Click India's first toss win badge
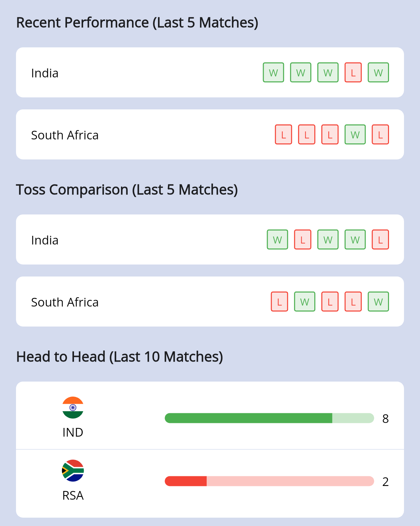 pos(277,239)
